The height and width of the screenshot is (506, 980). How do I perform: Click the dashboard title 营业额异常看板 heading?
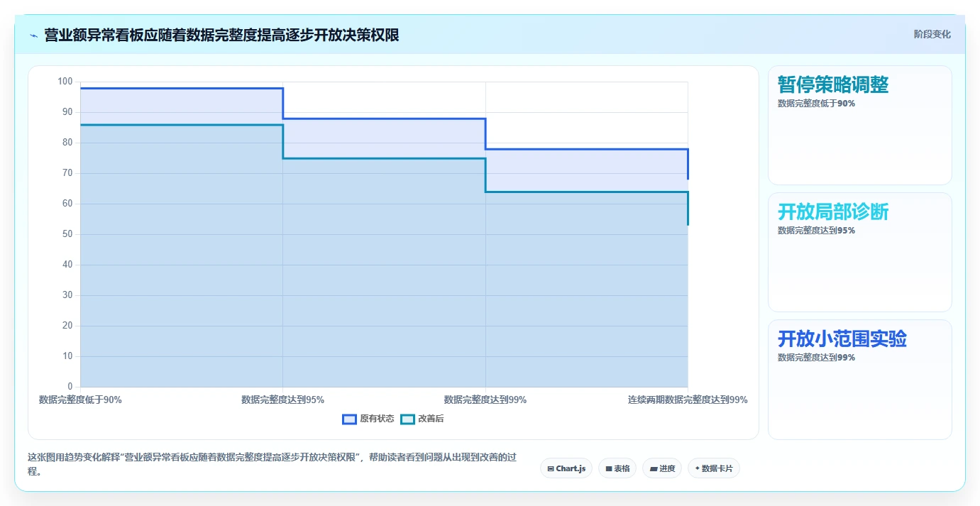[x=221, y=35]
